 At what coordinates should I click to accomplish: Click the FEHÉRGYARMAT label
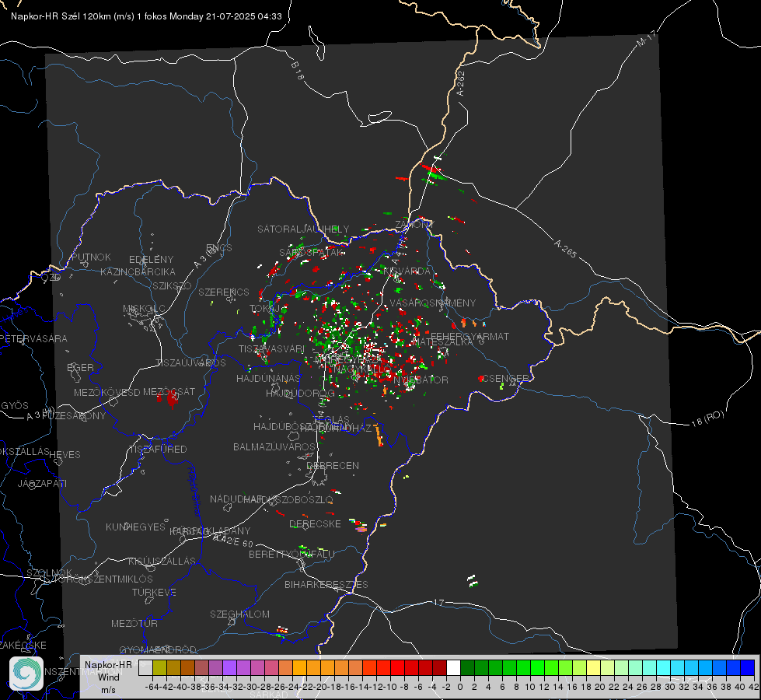(470, 336)
